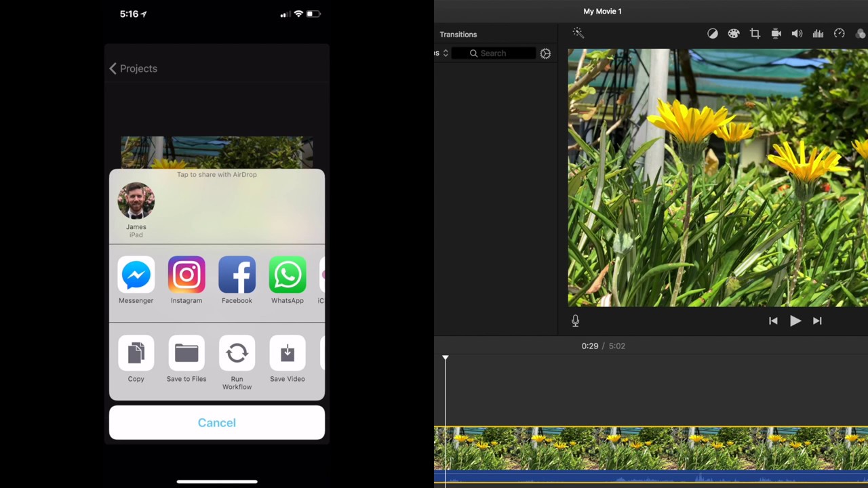
Task: Click the flower preview in the viewer
Action: (718, 178)
